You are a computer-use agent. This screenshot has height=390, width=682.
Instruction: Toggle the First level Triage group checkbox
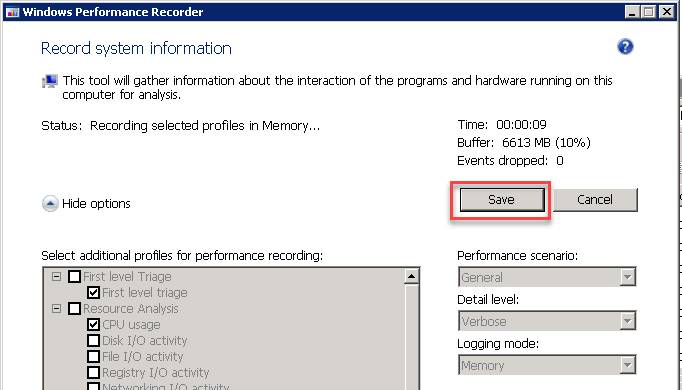pyautogui.click(x=74, y=277)
